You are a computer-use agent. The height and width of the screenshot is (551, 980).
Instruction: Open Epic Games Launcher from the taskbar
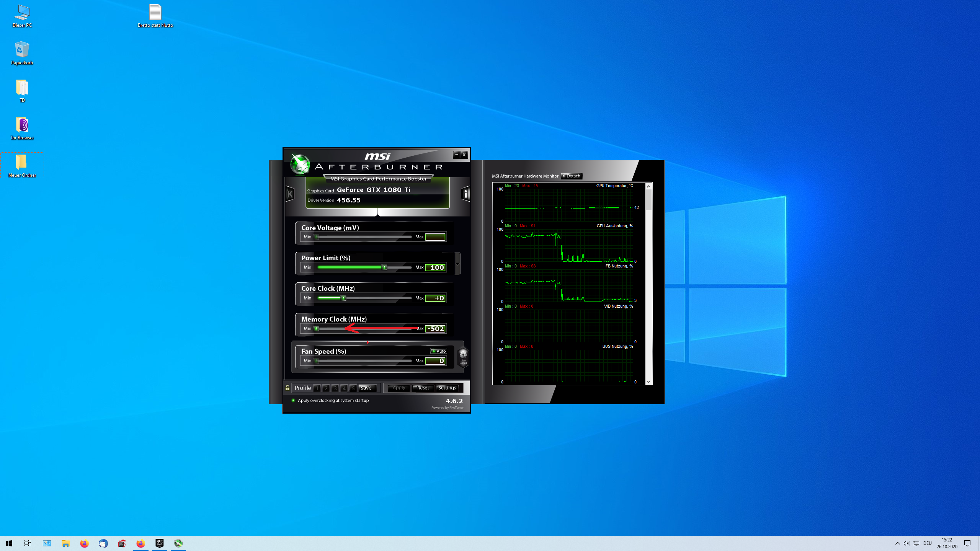pos(159,543)
